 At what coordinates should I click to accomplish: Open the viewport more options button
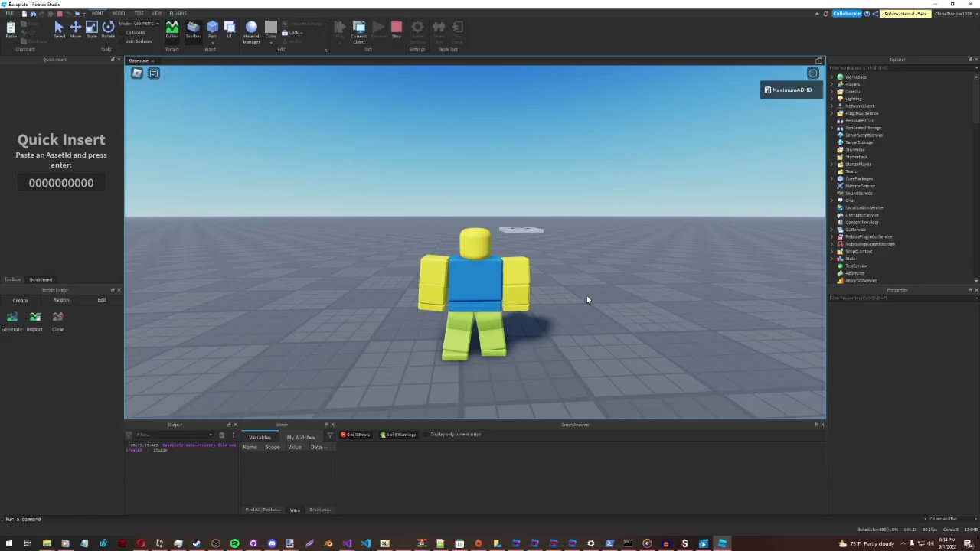point(813,73)
